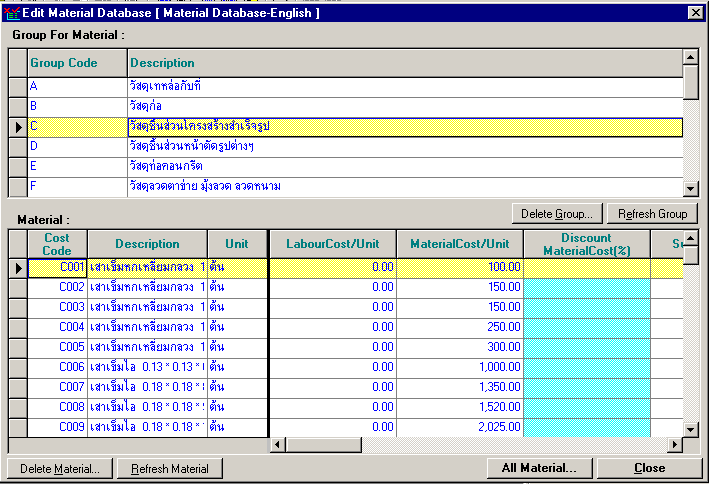Click the horizontal scrollbar thumb
Viewport: 709px width, 484px height.
pos(323,445)
